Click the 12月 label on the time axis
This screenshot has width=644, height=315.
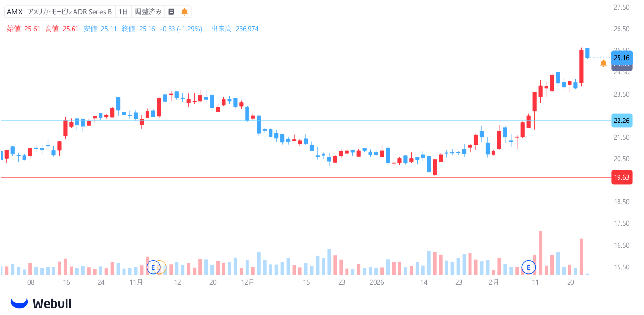248,282
